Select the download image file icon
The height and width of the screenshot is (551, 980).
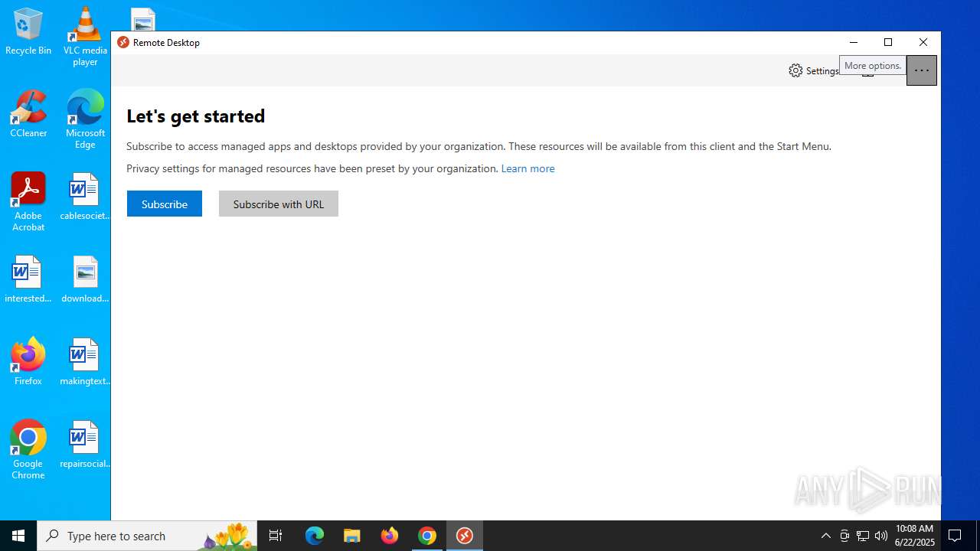point(85,279)
